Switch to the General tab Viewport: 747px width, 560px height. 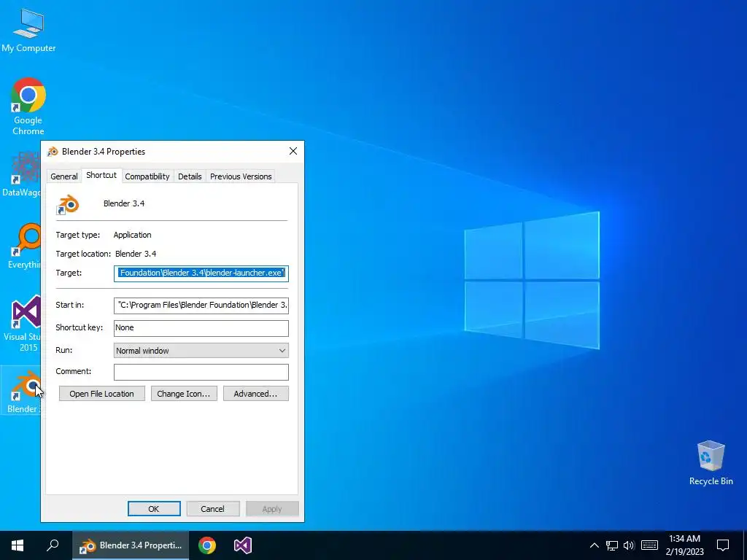pyautogui.click(x=64, y=176)
